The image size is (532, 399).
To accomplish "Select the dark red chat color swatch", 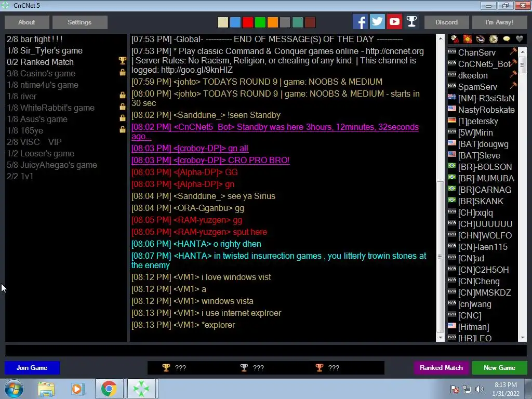I will pyautogui.click(x=310, y=22).
